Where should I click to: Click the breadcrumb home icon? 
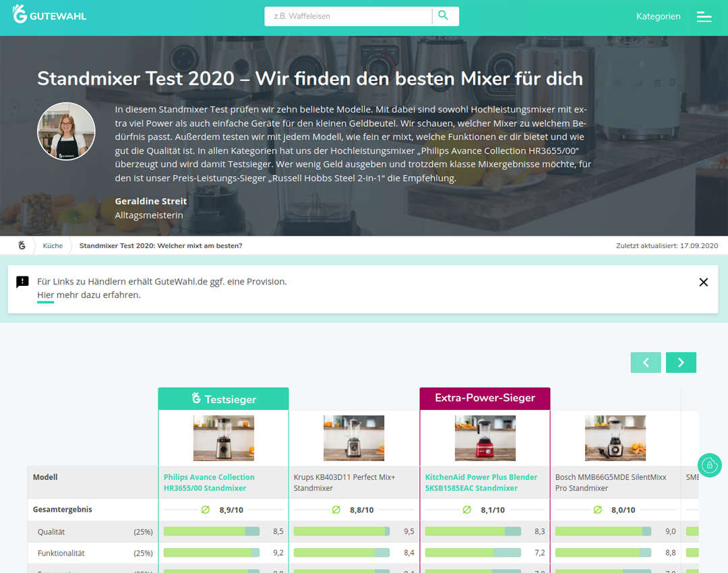click(22, 245)
